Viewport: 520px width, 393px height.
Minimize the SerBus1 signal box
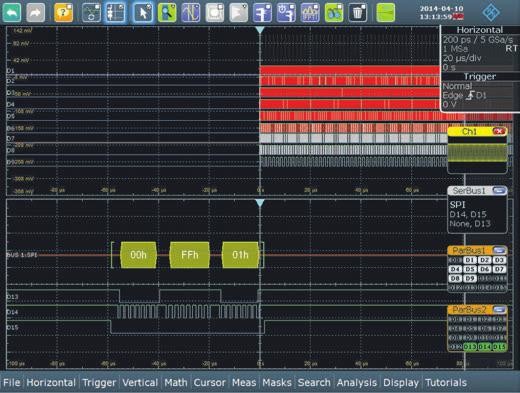pyautogui.click(x=499, y=190)
